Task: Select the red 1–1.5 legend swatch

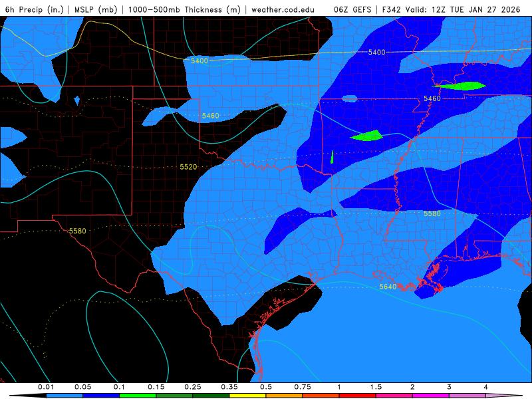Action: [x=358, y=396]
